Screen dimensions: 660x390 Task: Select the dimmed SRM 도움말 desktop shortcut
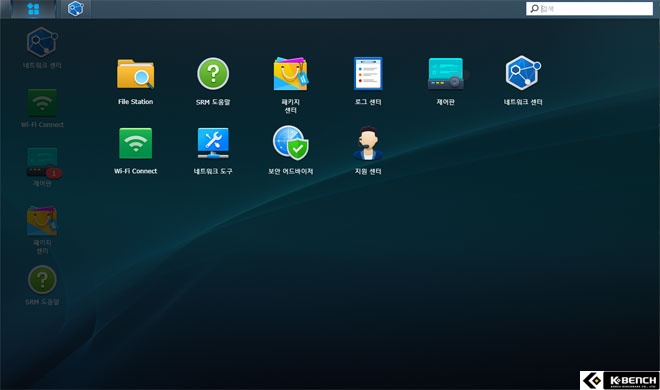click(x=42, y=280)
